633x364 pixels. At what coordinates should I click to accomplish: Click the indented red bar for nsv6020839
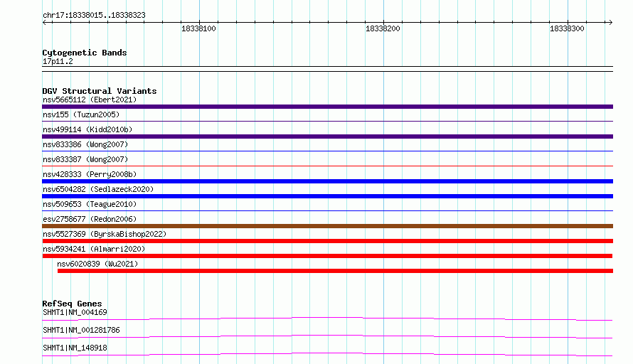[x=335, y=271]
